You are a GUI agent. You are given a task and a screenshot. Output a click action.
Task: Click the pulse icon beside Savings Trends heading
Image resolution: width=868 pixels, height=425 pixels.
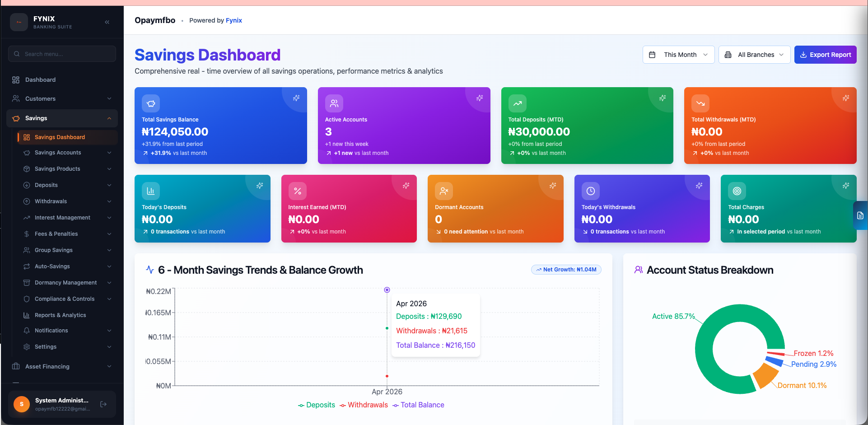(x=150, y=270)
